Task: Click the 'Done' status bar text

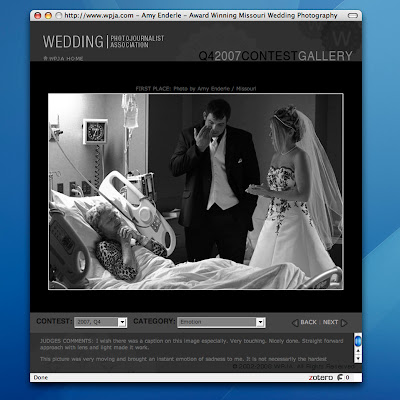Action: pyautogui.click(x=41, y=377)
